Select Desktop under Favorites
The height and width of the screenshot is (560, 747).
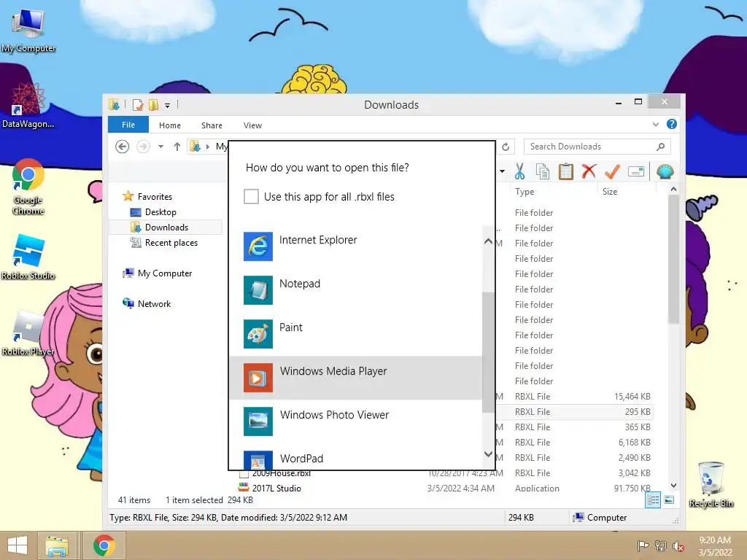pyautogui.click(x=160, y=212)
